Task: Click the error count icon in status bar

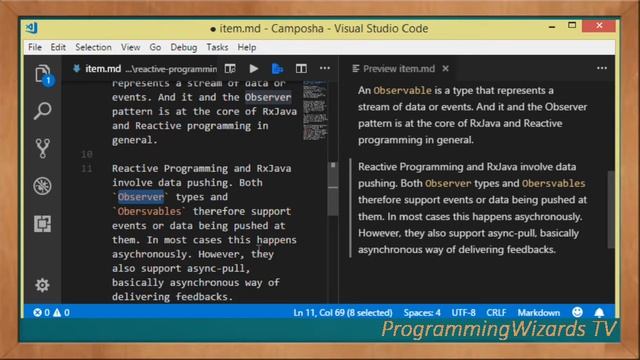Action: [37, 313]
